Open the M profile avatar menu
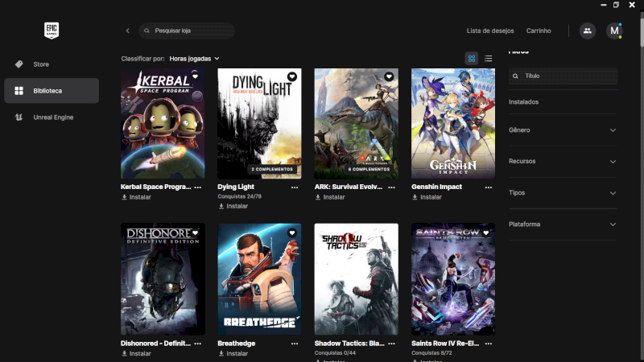 point(614,31)
